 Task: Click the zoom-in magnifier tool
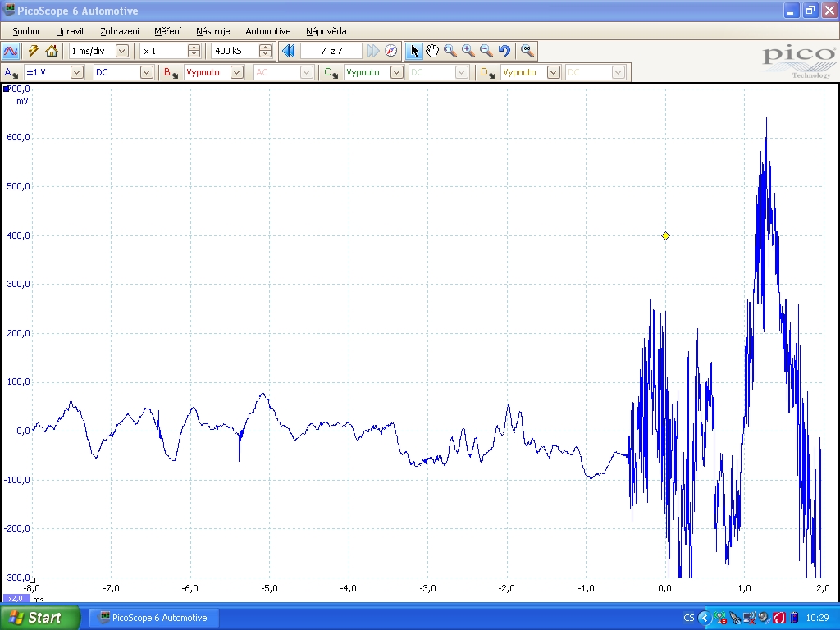(x=468, y=51)
